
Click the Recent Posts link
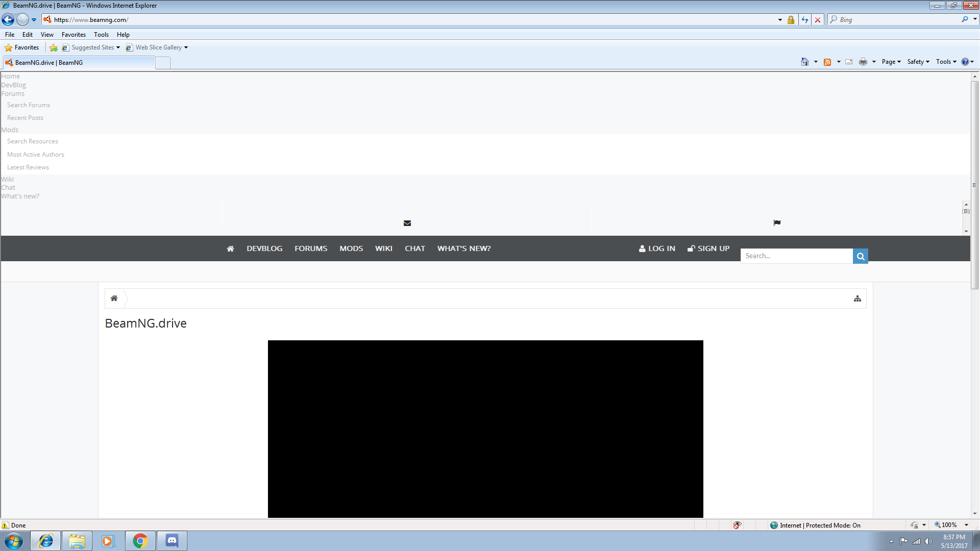coord(25,118)
